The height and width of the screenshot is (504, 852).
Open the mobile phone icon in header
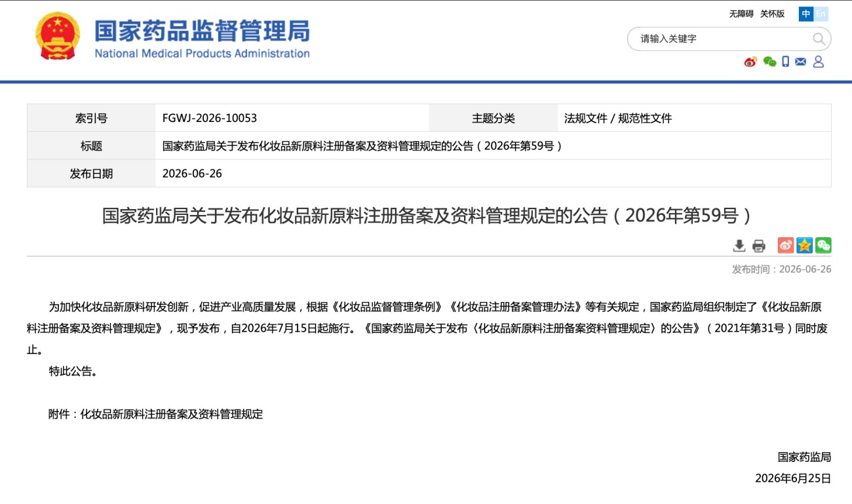point(785,62)
